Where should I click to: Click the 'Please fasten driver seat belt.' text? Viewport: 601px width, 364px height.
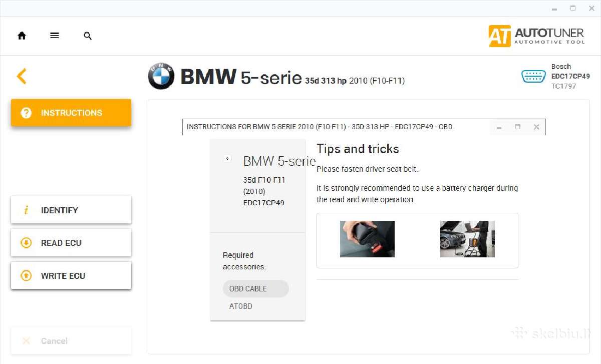pos(367,169)
